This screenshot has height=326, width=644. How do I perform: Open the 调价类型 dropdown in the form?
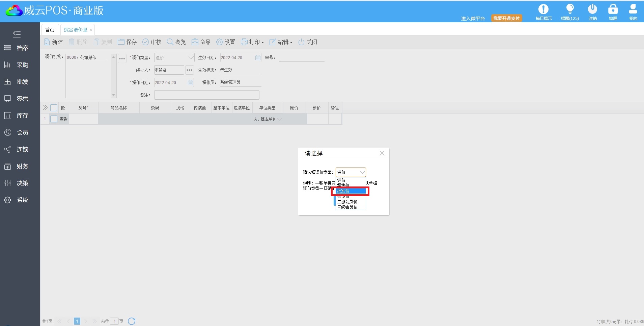pos(174,58)
